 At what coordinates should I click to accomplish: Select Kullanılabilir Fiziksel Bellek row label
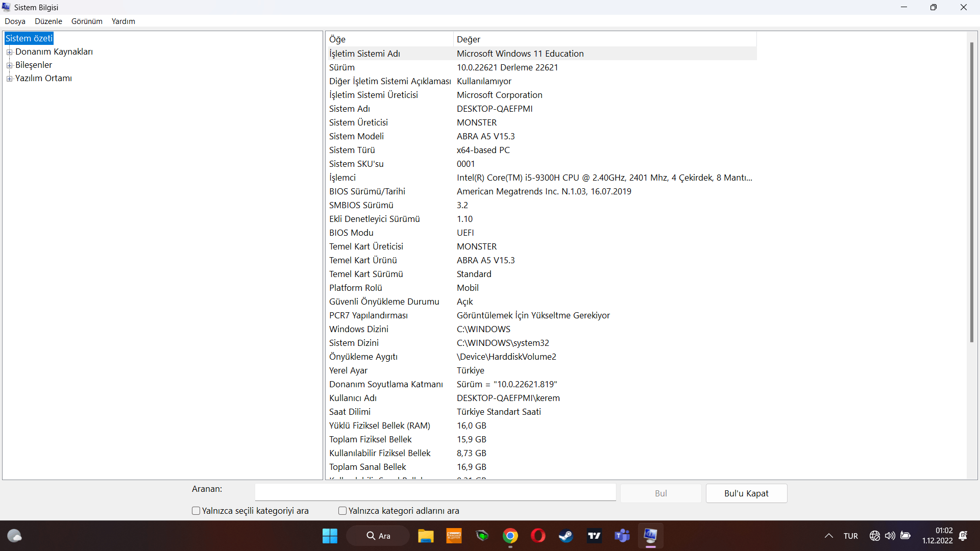[x=380, y=453]
